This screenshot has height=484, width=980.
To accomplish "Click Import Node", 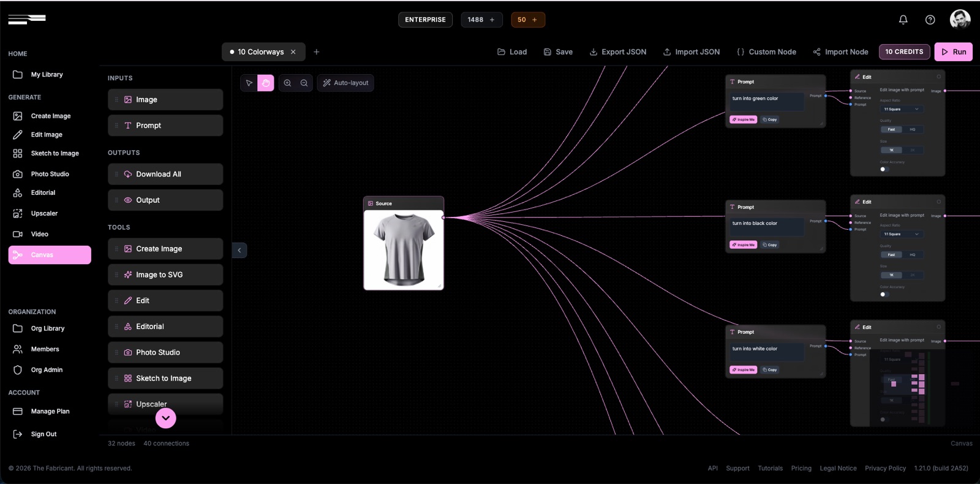I will coord(840,52).
